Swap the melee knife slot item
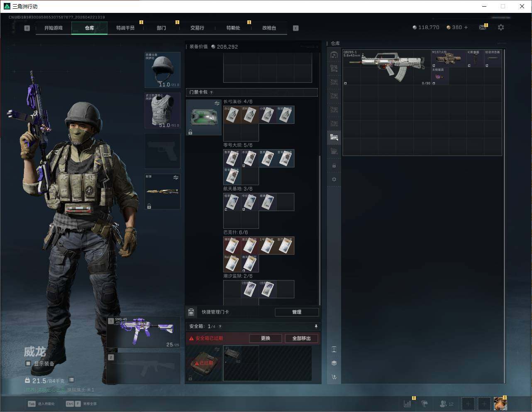The width and height of the screenshot is (532, 412). [x=176, y=177]
